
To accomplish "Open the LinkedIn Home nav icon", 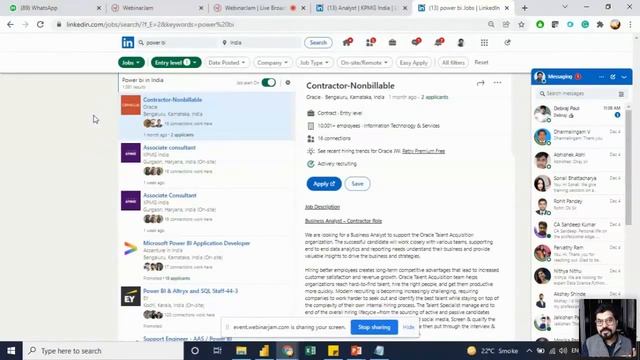I will click(347, 42).
